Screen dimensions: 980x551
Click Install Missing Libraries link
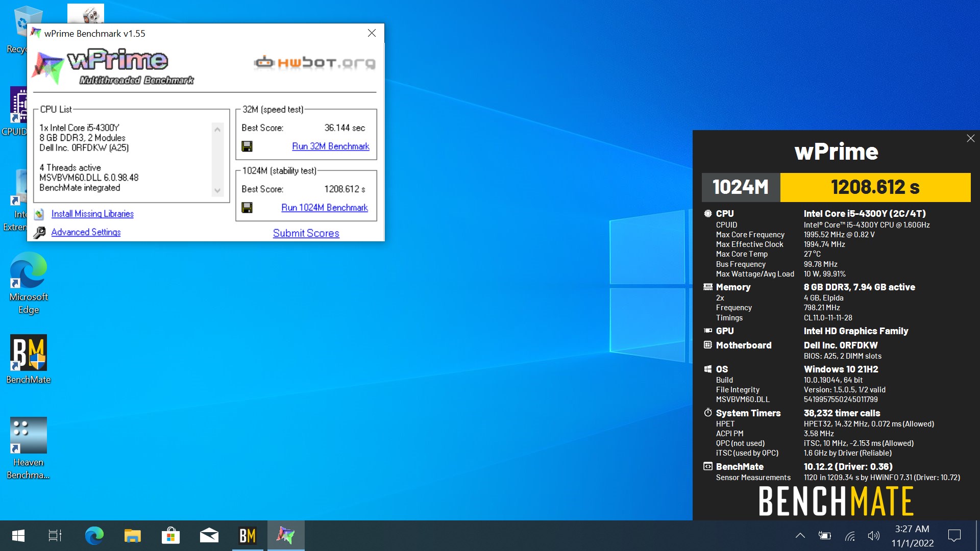pos(92,214)
